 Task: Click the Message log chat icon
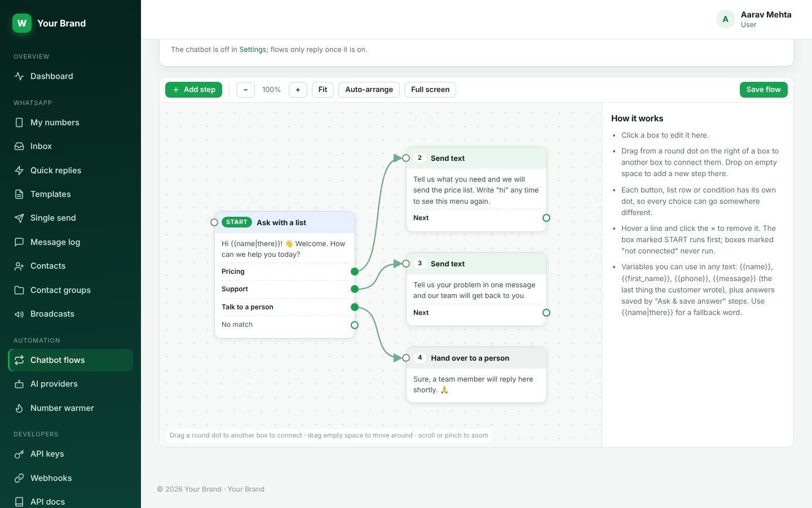(19, 242)
